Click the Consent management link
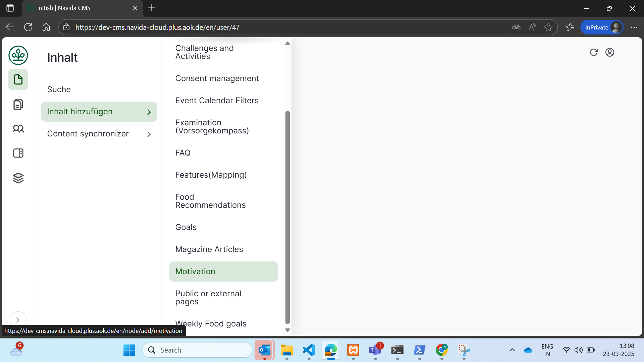The image size is (644, 362). pyautogui.click(x=217, y=78)
